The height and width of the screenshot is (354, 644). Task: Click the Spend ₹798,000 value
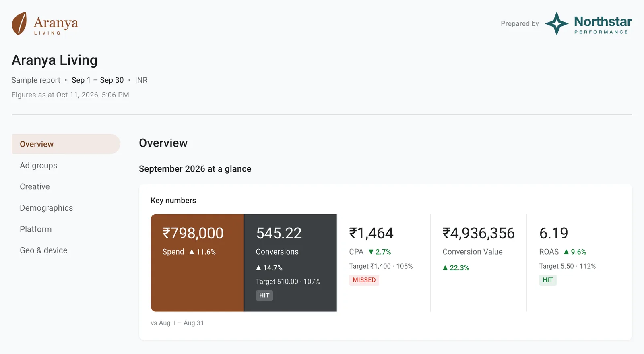tap(193, 233)
